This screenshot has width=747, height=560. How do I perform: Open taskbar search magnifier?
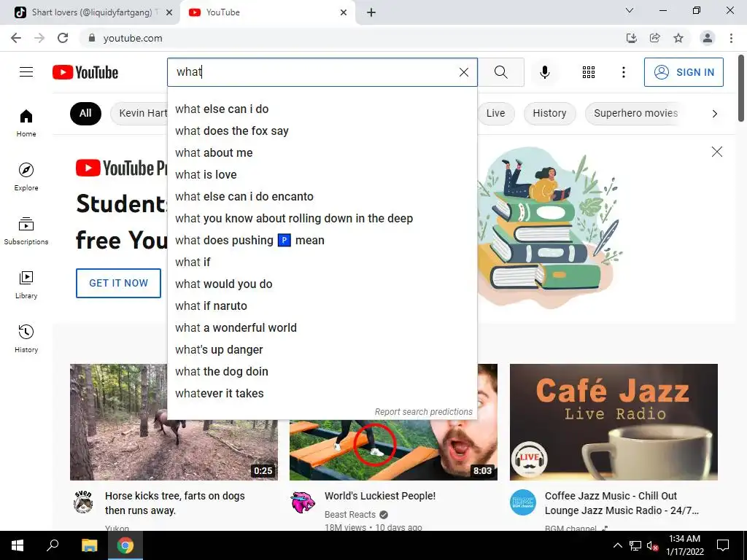[53, 545]
